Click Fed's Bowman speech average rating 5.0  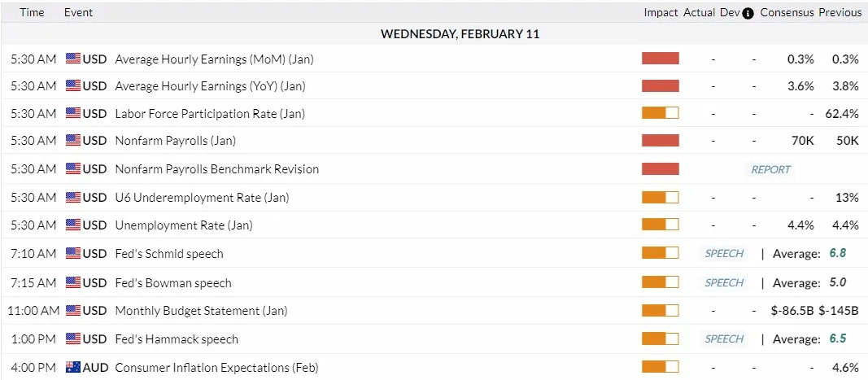tap(838, 282)
